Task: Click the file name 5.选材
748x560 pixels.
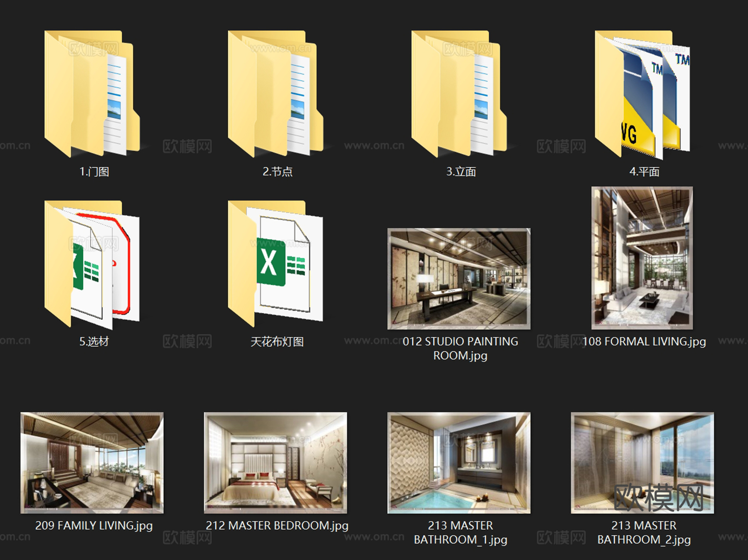Action: [x=94, y=342]
